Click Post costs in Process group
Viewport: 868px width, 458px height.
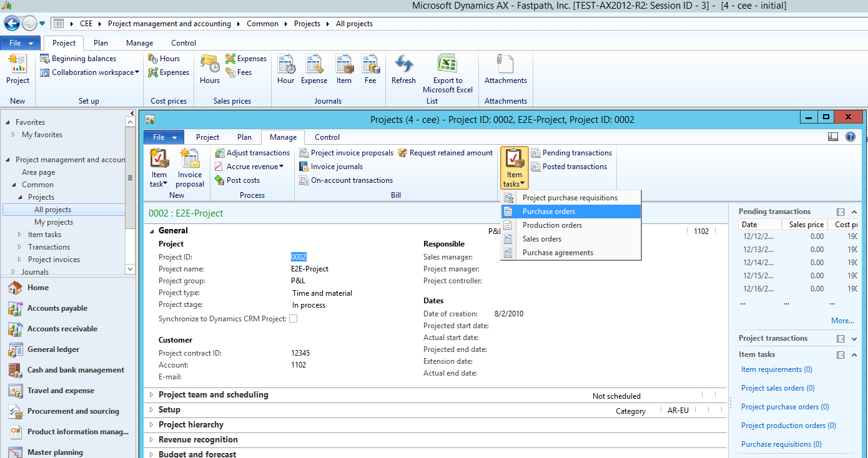tap(237, 180)
